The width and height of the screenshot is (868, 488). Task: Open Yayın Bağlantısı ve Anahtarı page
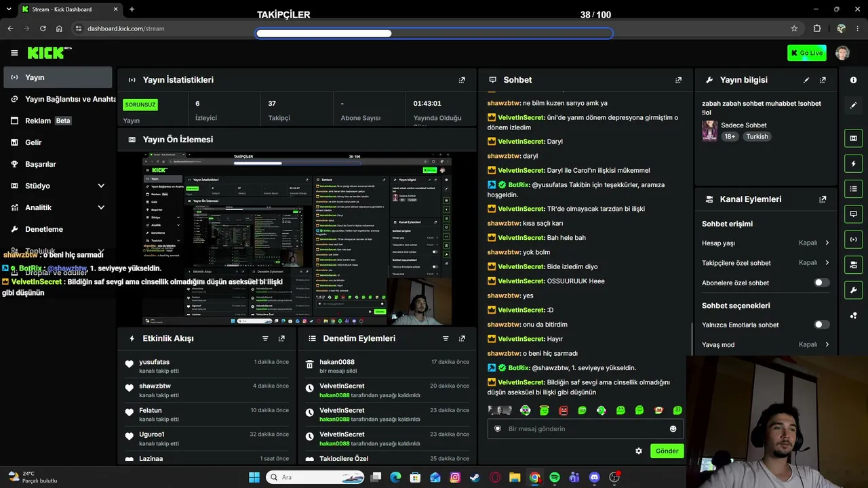click(58, 99)
